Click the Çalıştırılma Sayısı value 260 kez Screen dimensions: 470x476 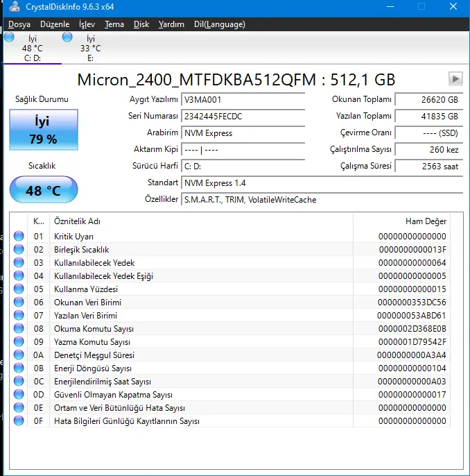pyautogui.click(x=429, y=150)
